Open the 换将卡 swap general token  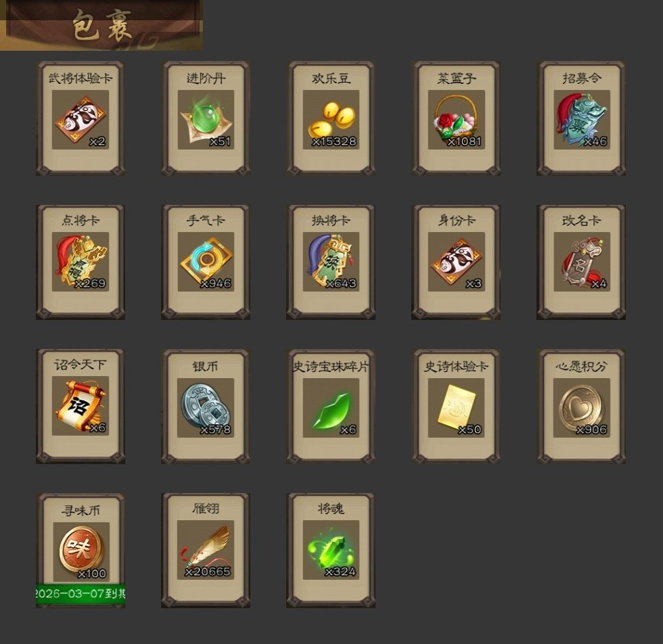click(331, 262)
